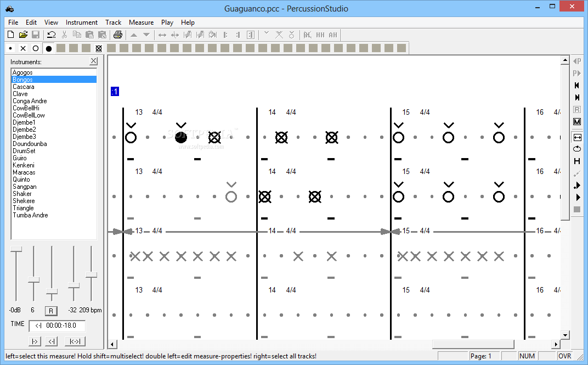Select the filled circle note symbol
The width and height of the screenshot is (588, 365).
[x=48, y=48]
